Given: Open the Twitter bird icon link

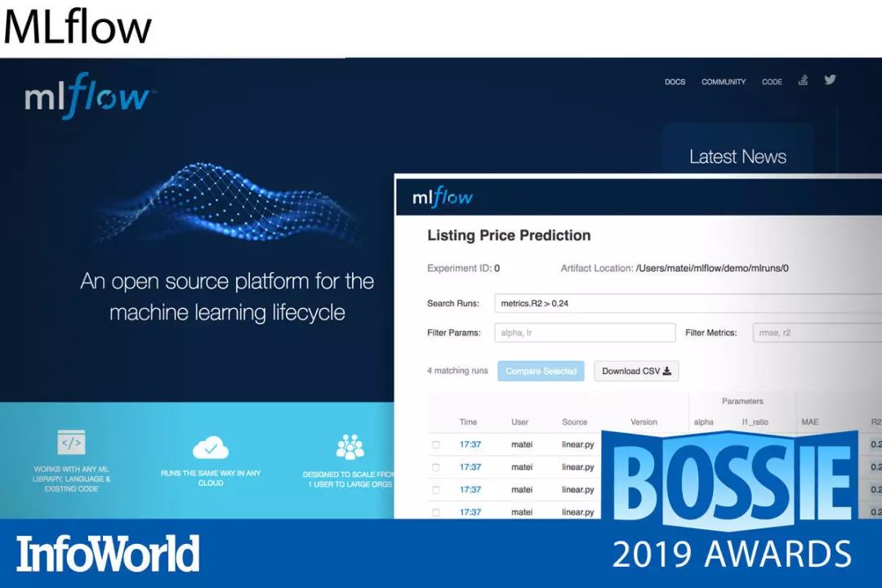Looking at the screenshot, I should (x=830, y=80).
